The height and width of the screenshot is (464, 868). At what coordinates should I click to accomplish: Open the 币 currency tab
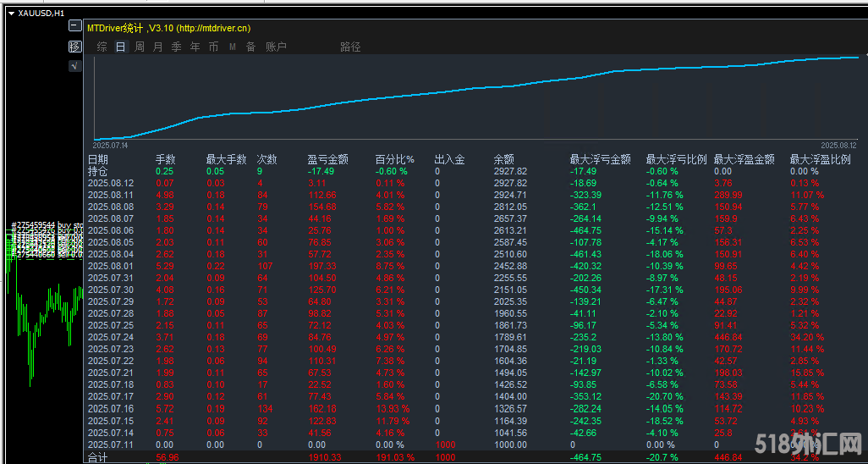[213, 47]
